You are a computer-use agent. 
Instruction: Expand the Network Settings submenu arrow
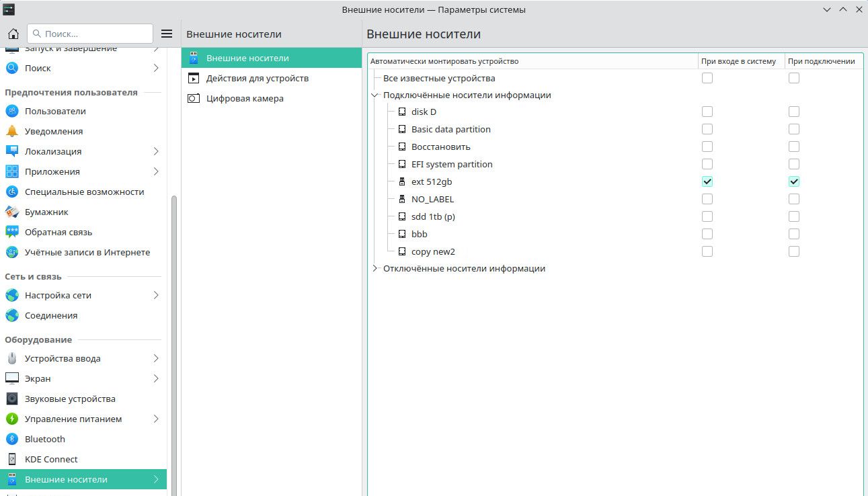156,295
